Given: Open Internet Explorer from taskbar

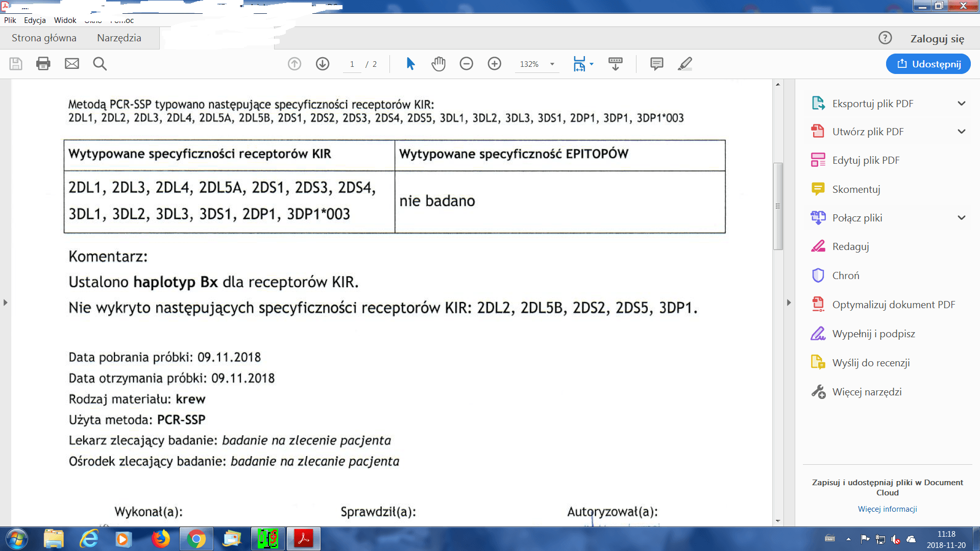Looking at the screenshot, I should [x=89, y=539].
